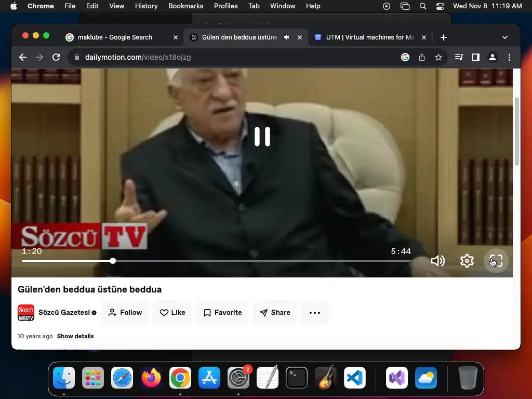Image resolution: width=532 pixels, height=399 pixels.
Task: Launch Firefox from the Dock
Action: 151,378
